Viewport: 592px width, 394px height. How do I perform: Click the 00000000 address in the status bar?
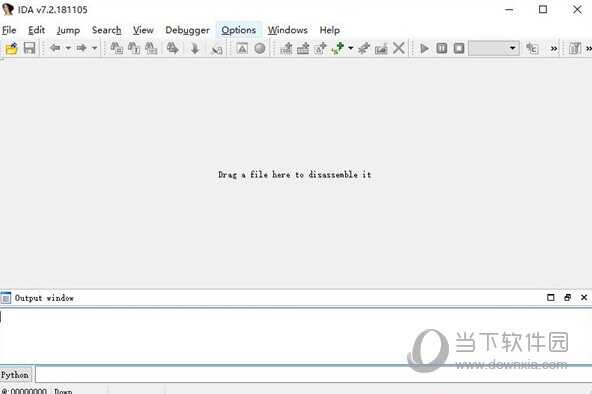pyautogui.click(x=29, y=391)
